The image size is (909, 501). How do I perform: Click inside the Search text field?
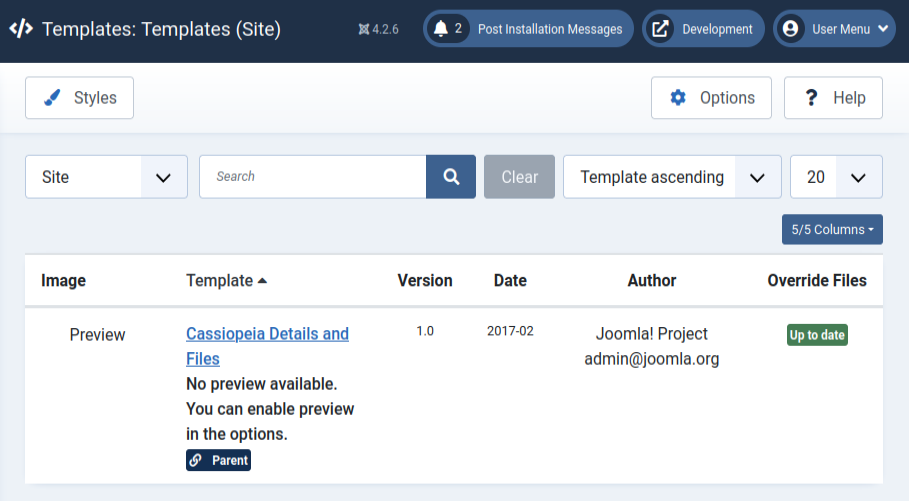tap(313, 177)
